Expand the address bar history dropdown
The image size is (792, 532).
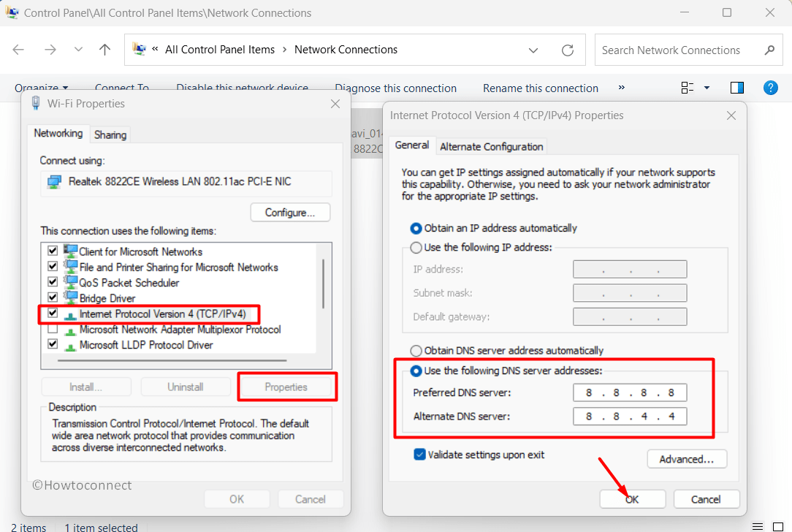(x=533, y=50)
